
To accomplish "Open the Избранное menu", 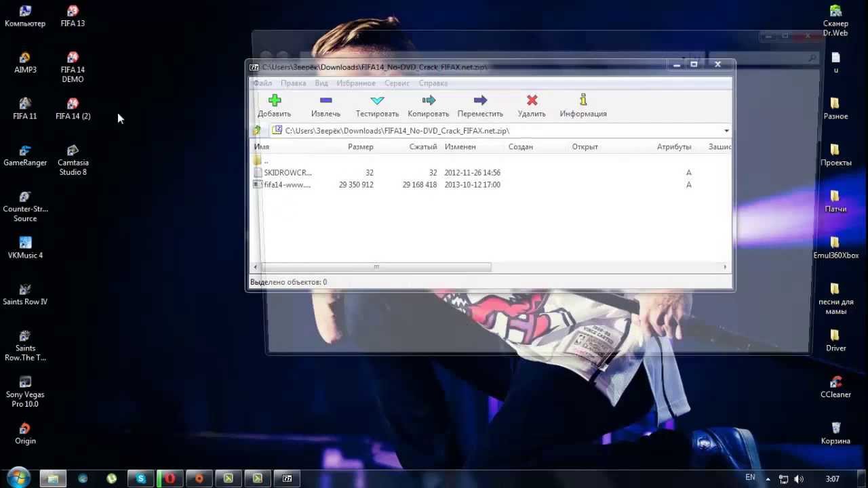I will 356,83.
